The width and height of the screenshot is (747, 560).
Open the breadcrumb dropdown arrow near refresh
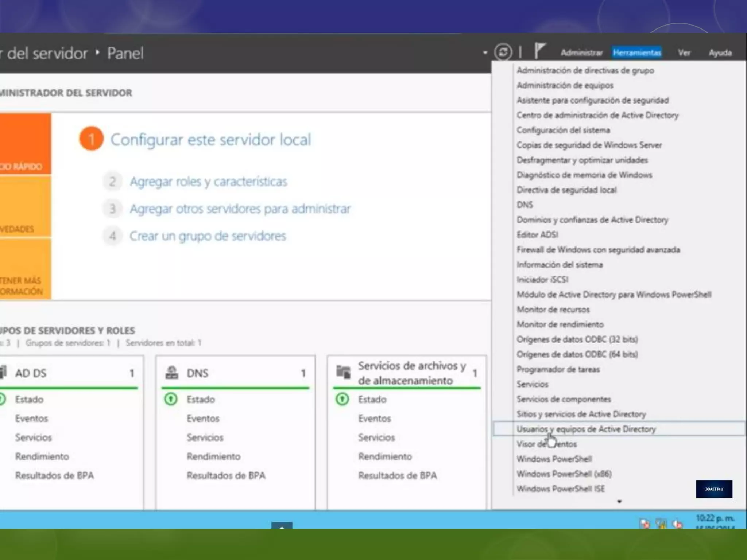tap(485, 53)
